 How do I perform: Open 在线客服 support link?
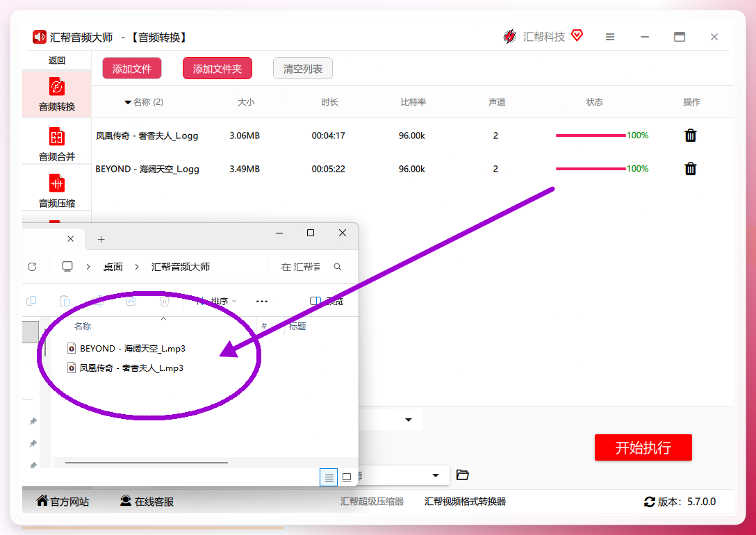(x=147, y=501)
